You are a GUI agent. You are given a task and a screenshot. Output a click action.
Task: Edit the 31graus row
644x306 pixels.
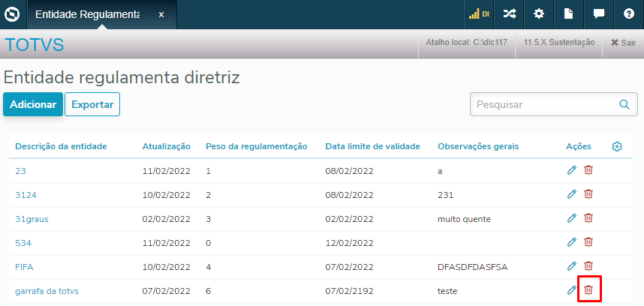point(572,218)
